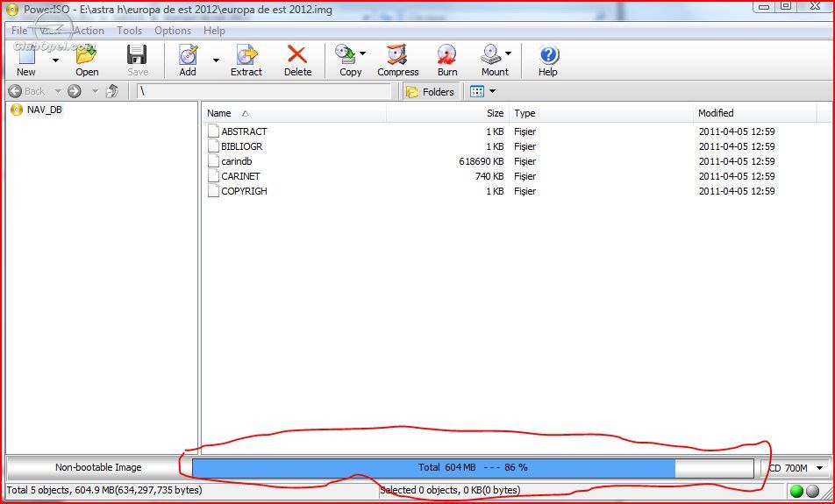Open the Copy dropdown arrow
This screenshot has width=835, height=504.
[362, 53]
